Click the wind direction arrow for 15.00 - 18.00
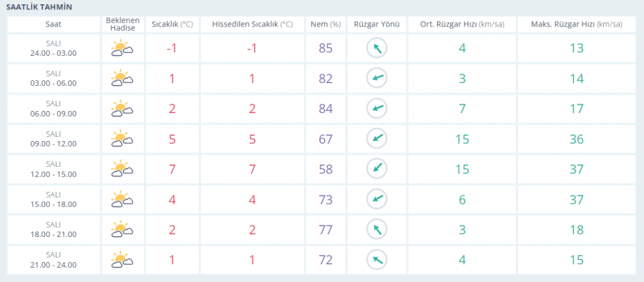Image resolution: width=644 pixels, height=282 pixels. [x=376, y=200]
